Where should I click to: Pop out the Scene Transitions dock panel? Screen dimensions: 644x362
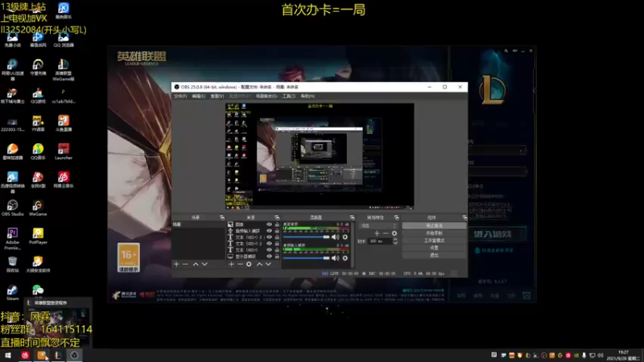click(396, 217)
